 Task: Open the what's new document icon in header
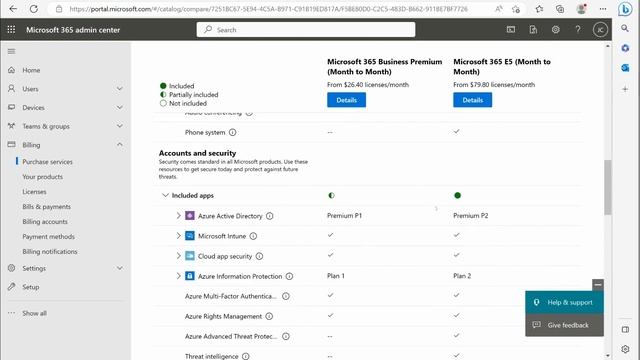click(533, 29)
